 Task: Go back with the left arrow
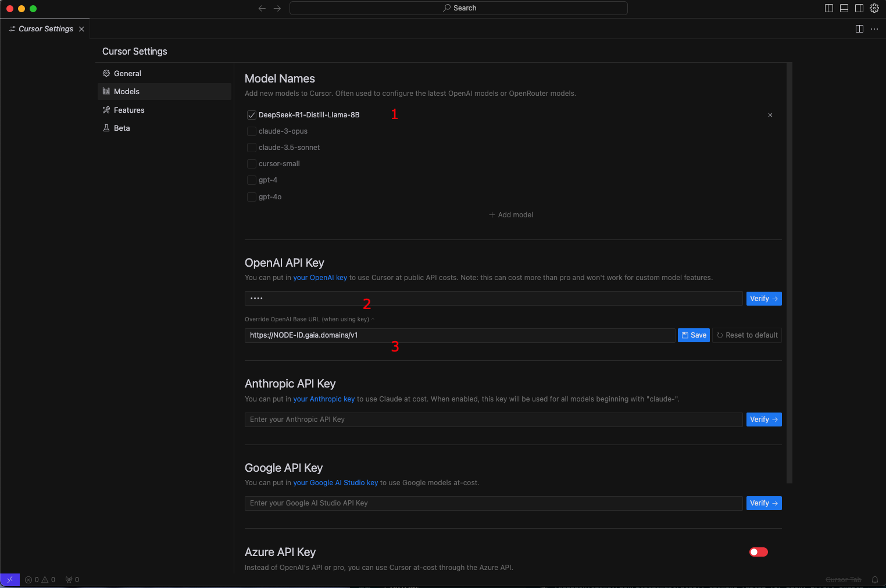coord(262,8)
